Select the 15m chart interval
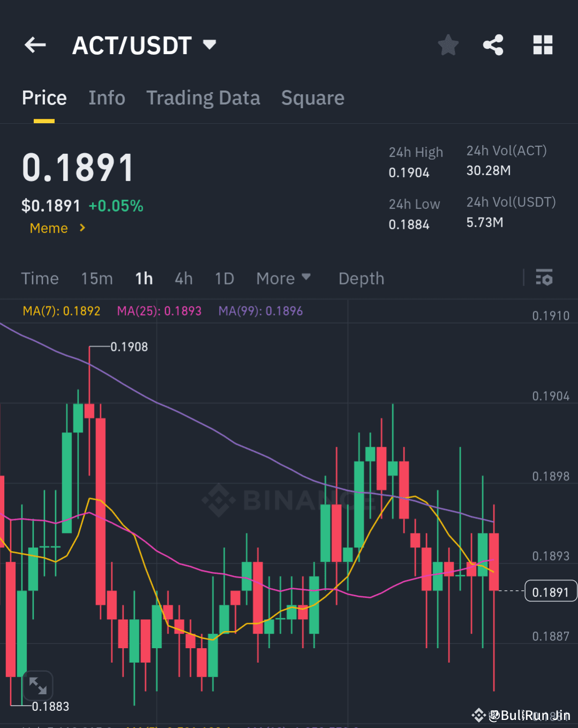 pyautogui.click(x=97, y=279)
